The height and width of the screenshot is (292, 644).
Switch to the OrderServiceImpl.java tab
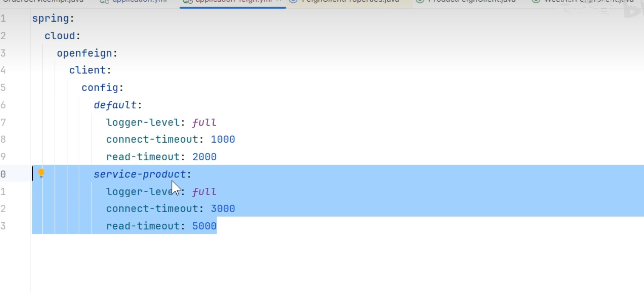[43, 1]
